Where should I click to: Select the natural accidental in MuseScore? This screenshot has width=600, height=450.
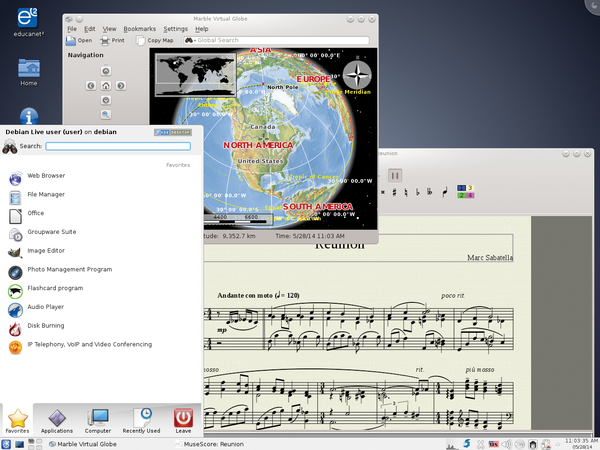(x=406, y=192)
